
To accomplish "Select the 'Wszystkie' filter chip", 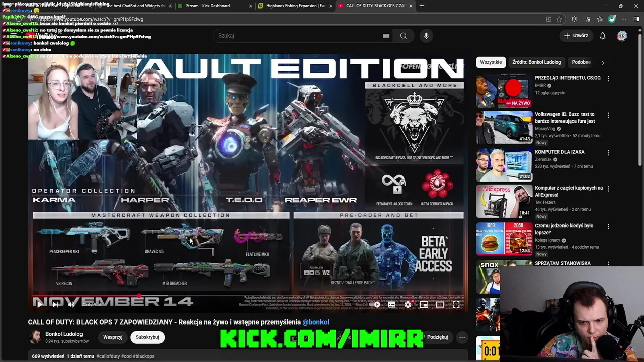I will (x=491, y=62).
